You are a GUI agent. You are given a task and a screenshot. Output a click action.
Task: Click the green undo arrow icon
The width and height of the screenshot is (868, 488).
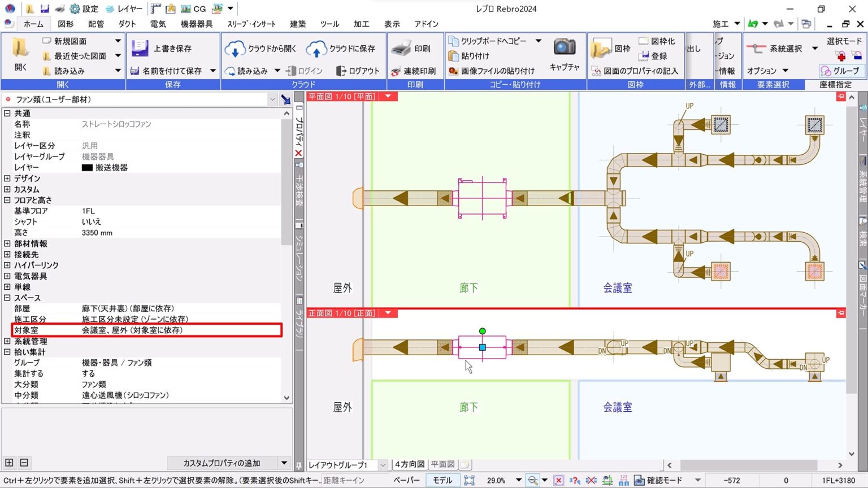tap(753, 24)
